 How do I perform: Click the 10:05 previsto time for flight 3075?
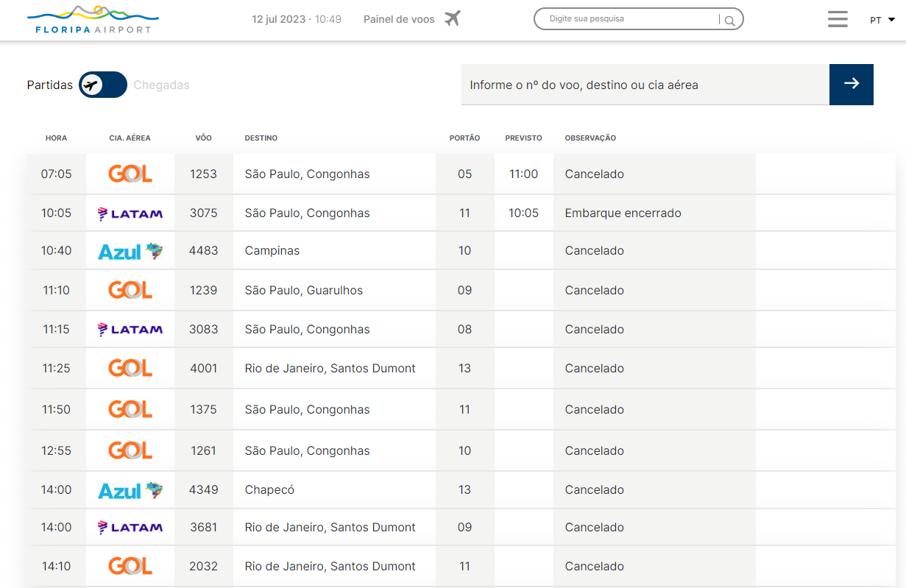point(523,213)
